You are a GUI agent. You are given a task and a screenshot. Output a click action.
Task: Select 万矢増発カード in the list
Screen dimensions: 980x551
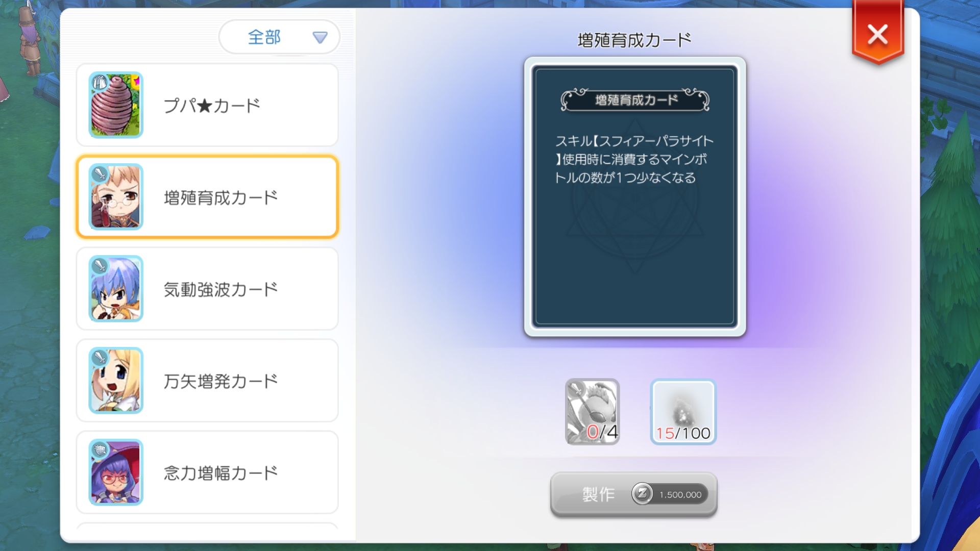(x=207, y=381)
